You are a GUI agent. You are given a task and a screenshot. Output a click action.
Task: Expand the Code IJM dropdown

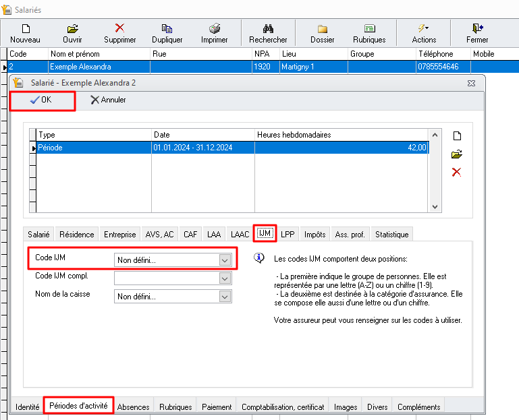(225, 260)
